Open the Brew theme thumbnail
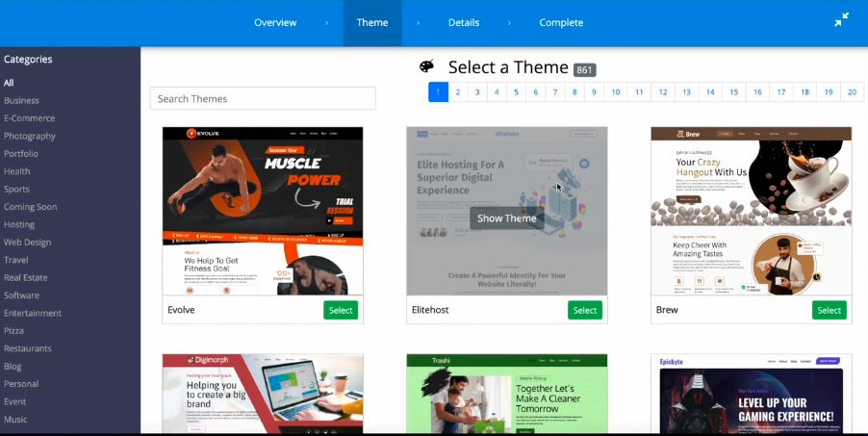Screen dimensions: 868x436 [x=752, y=211]
